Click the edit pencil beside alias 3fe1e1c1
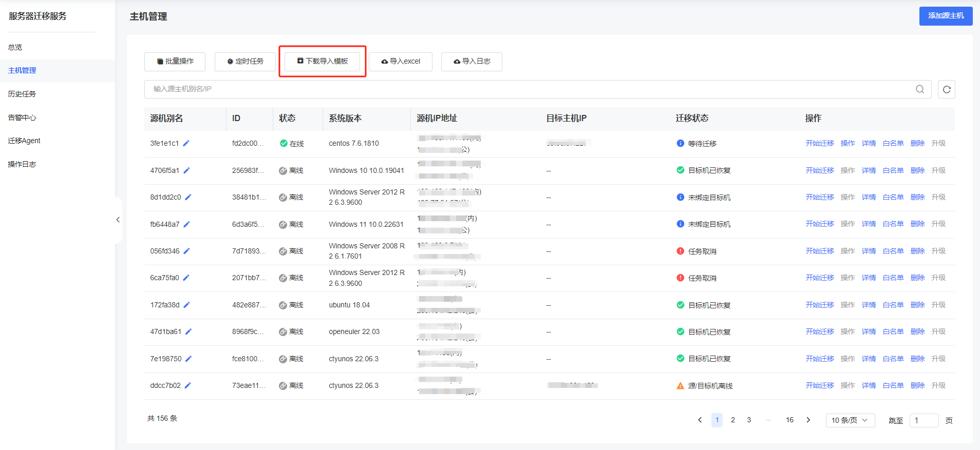The image size is (980, 450). [x=186, y=143]
